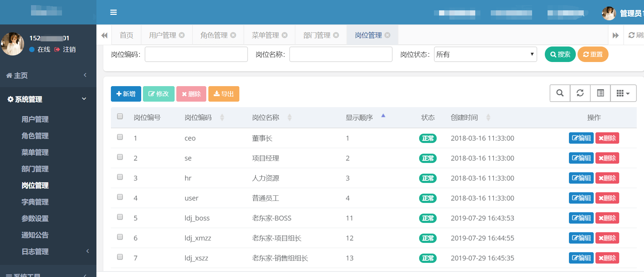644x277 pixels.
Task: Close the 用户管理 tab
Action: coord(182,35)
